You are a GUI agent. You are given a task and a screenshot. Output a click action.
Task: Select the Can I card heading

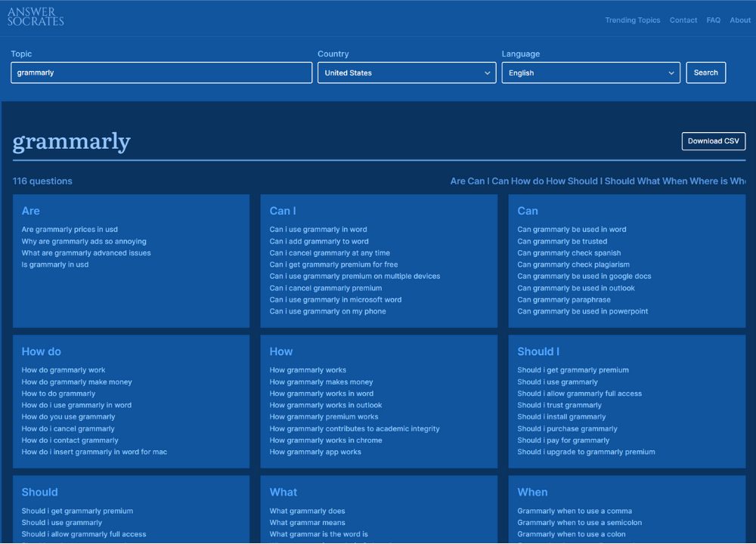point(283,211)
